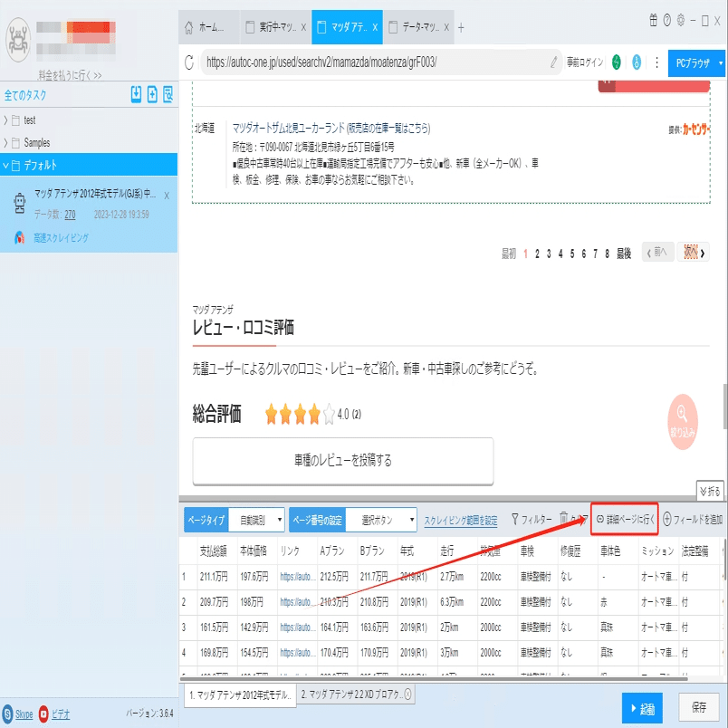Click the 詳細ページに行く button
The width and height of the screenshot is (728, 728).
(x=625, y=519)
